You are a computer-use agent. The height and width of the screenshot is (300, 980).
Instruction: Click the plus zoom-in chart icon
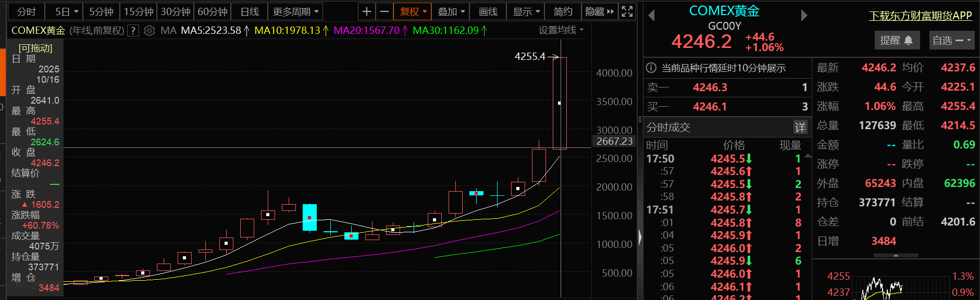click(x=367, y=11)
